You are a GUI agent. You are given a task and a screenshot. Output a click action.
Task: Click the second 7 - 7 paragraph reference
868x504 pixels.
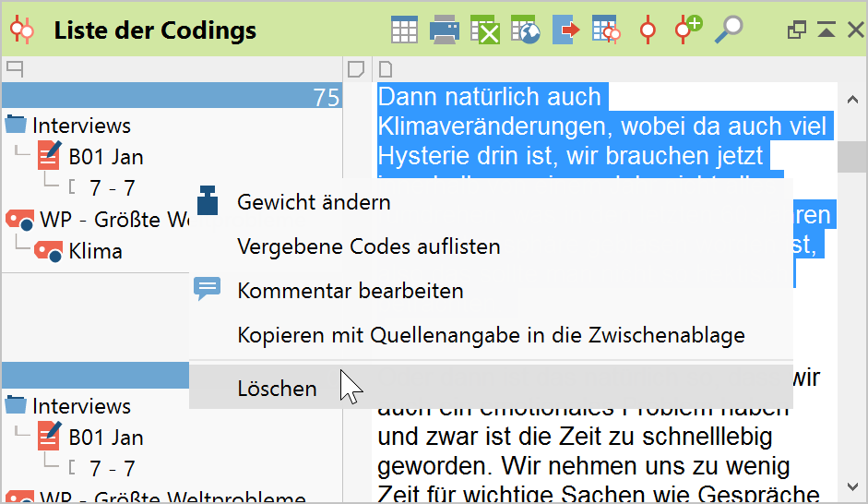(112, 469)
